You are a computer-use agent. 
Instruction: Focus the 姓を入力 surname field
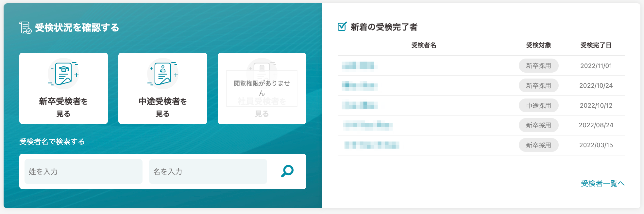83,171
